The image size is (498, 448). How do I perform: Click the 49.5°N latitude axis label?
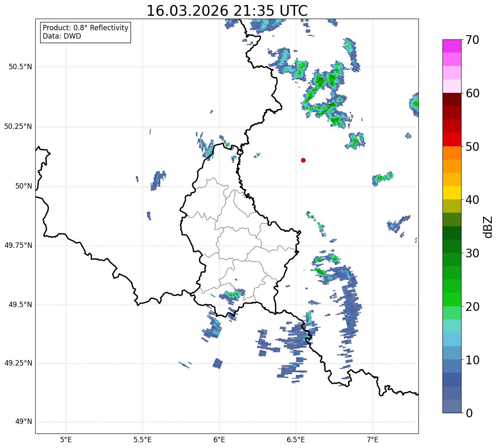tap(20, 305)
